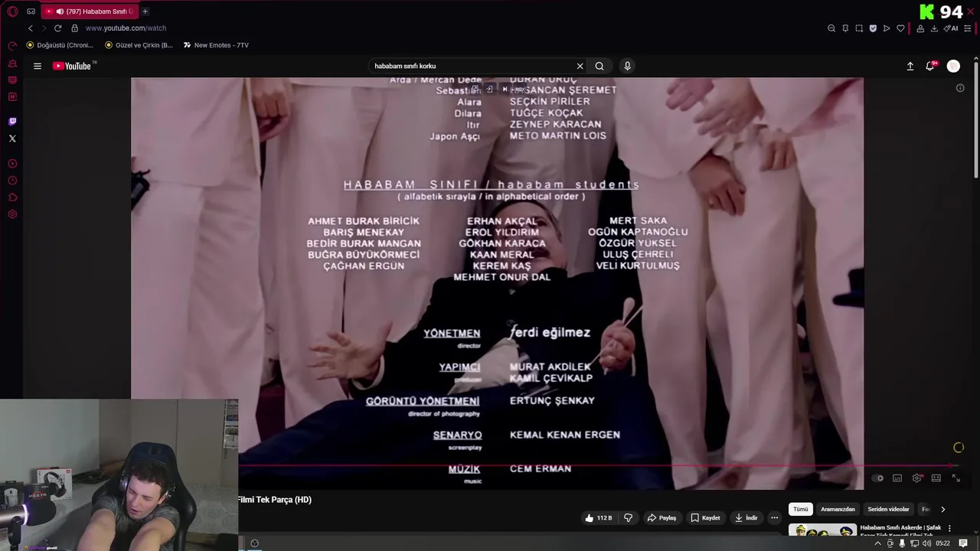Click the Paylaş share button
Image resolution: width=980 pixels, height=551 pixels.
pos(661,518)
